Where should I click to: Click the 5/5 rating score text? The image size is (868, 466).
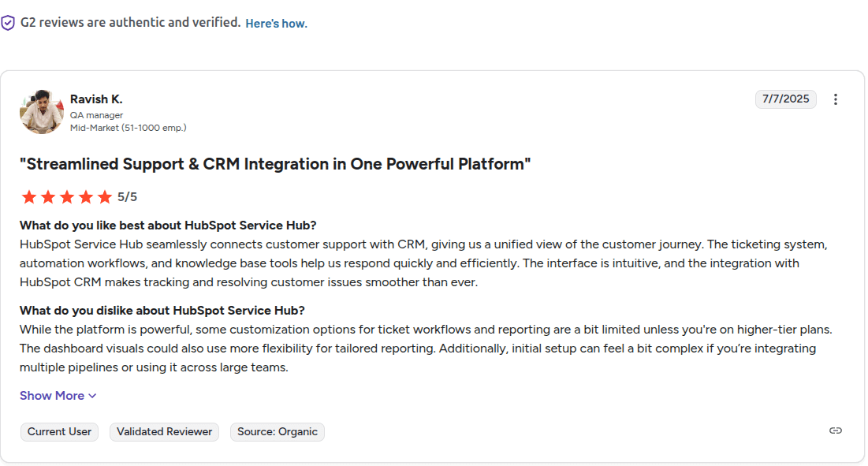click(127, 197)
